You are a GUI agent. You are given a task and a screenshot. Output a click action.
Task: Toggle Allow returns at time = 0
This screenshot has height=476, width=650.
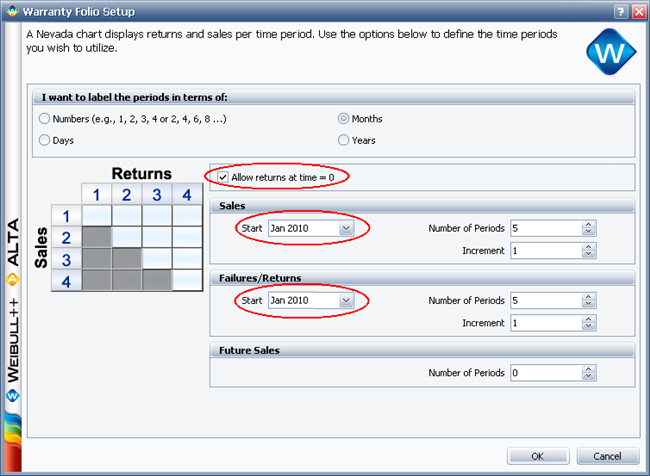point(223,177)
